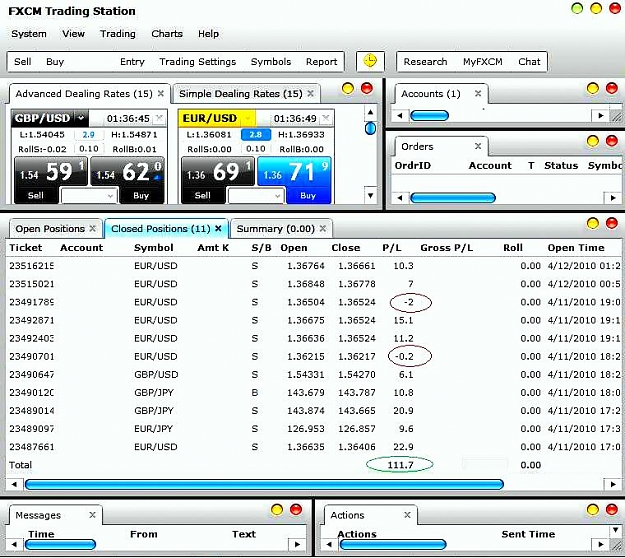Close the Open Positions tab
The width and height of the screenshot is (625, 558).
pos(92,228)
